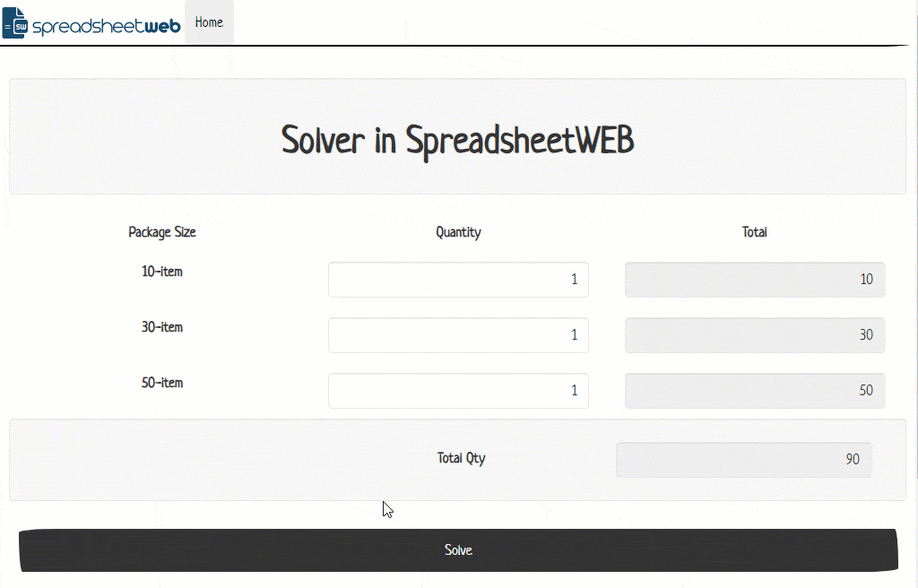The width and height of the screenshot is (918, 588).
Task: Click the 30-item Total field showing 30
Action: [755, 335]
